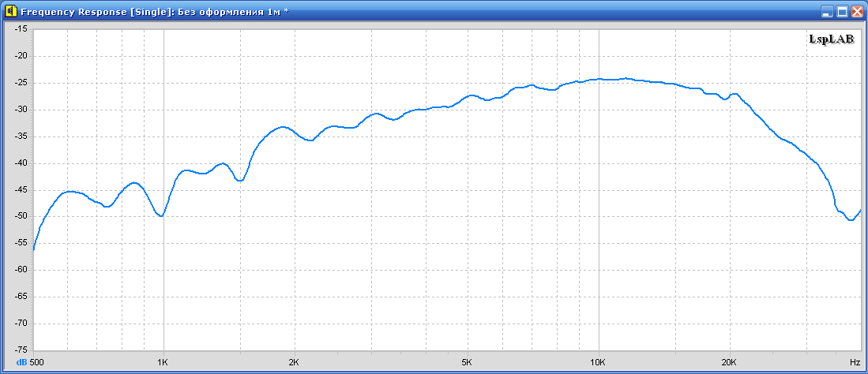Viewport: 868px width, 374px height.
Task: Click the -75 dB axis label
Action: click(x=20, y=350)
